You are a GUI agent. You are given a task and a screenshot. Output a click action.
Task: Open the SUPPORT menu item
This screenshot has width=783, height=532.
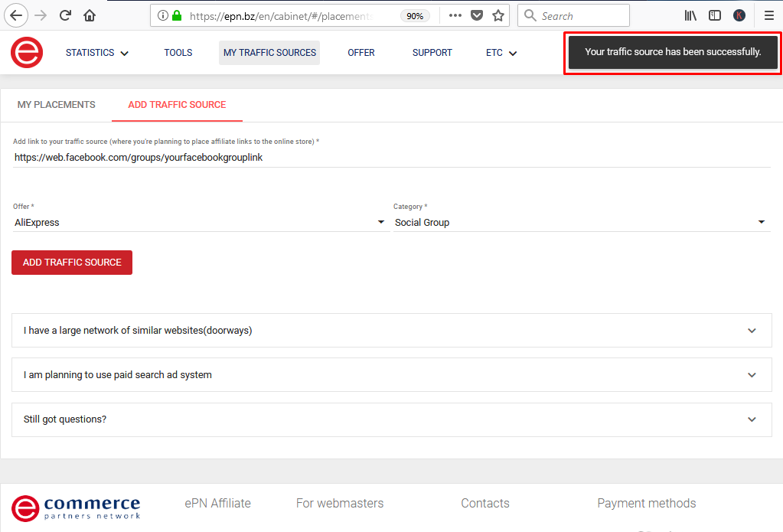pos(432,52)
